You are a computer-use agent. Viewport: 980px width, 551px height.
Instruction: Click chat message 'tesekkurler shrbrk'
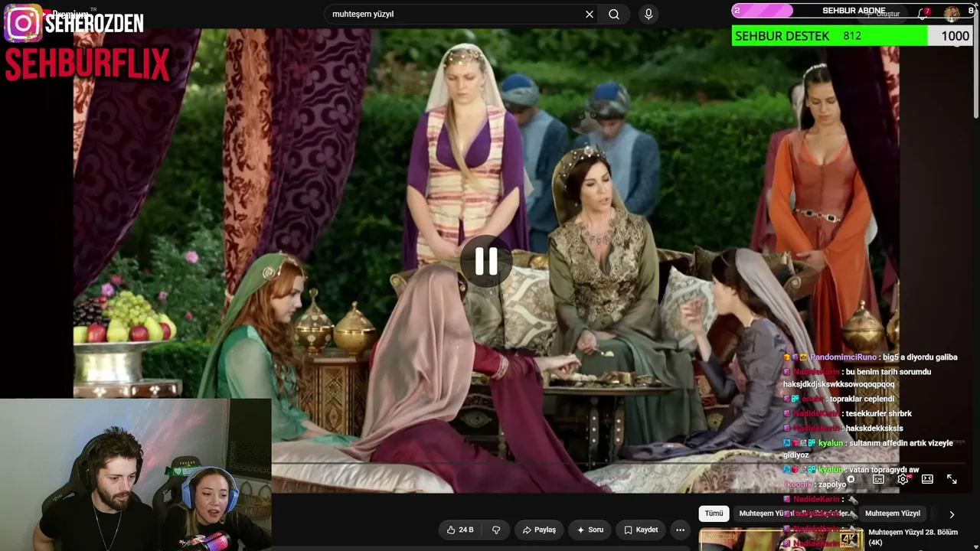point(879,414)
